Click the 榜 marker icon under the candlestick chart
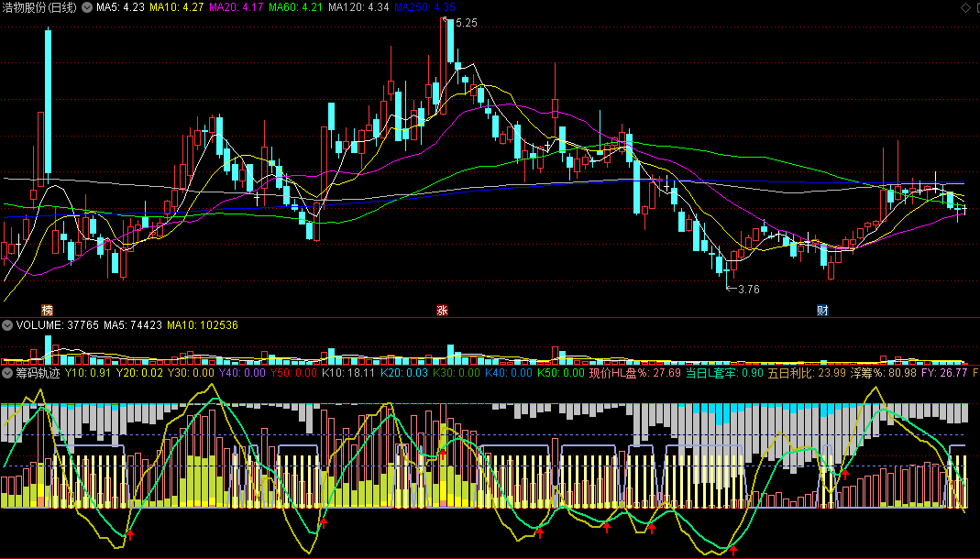980x559 pixels. pyautogui.click(x=47, y=311)
